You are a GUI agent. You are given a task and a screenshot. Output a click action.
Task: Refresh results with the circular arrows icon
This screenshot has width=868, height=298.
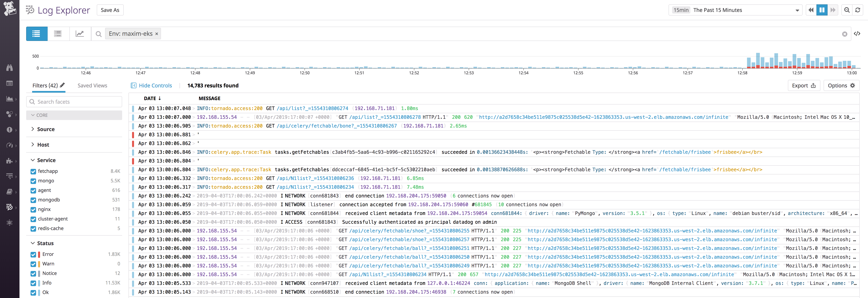[857, 10]
